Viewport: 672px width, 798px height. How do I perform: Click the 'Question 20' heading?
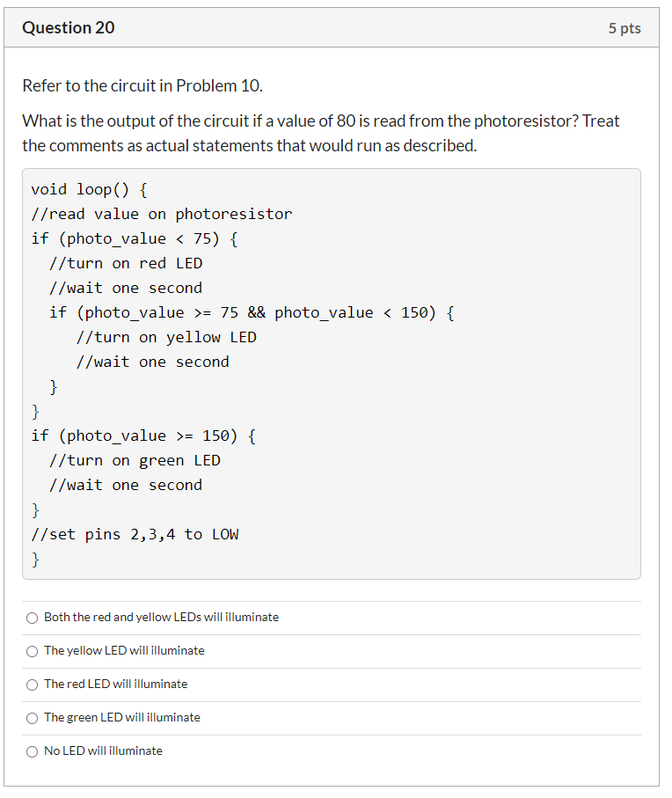(69, 27)
